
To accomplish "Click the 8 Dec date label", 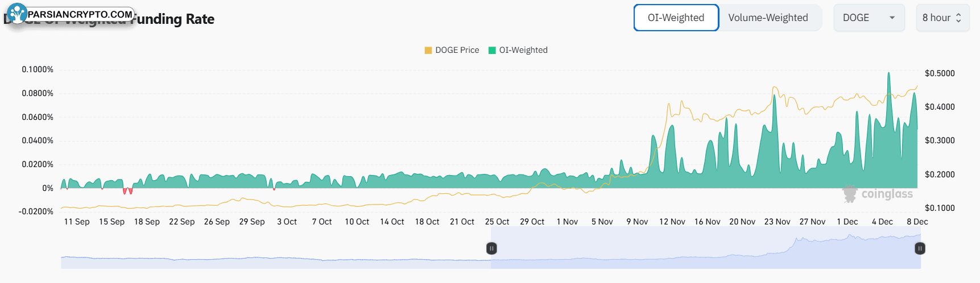I will [917, 222].
